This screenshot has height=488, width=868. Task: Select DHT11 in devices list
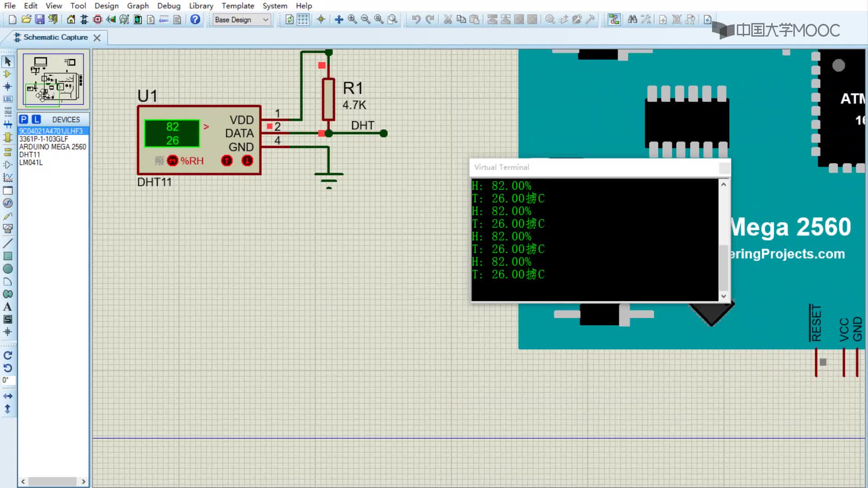point(53,155)
